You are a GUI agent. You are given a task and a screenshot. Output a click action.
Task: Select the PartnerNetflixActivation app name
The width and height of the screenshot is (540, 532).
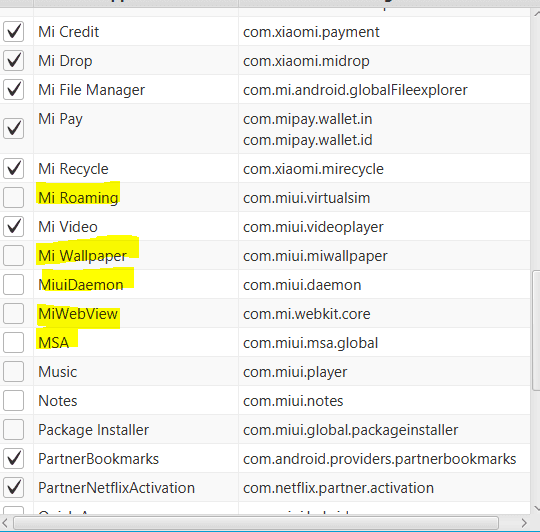click(x=116, y=488)
